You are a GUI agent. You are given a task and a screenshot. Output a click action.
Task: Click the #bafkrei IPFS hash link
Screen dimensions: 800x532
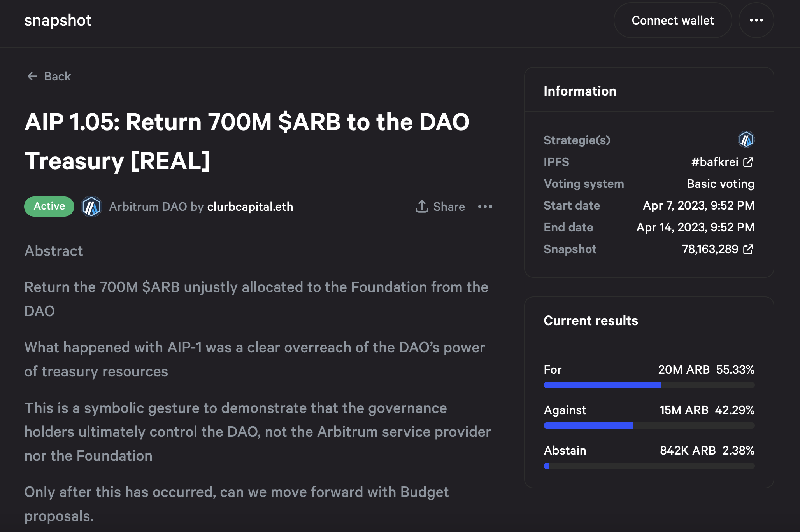[x=714, y=162]
